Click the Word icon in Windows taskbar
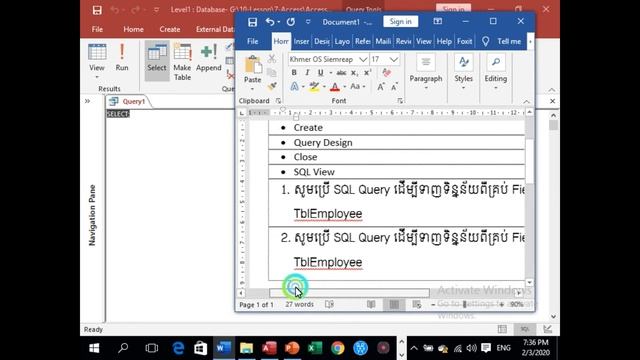The width and height of the screenshot is (640, 360). (x=224, y=348)
